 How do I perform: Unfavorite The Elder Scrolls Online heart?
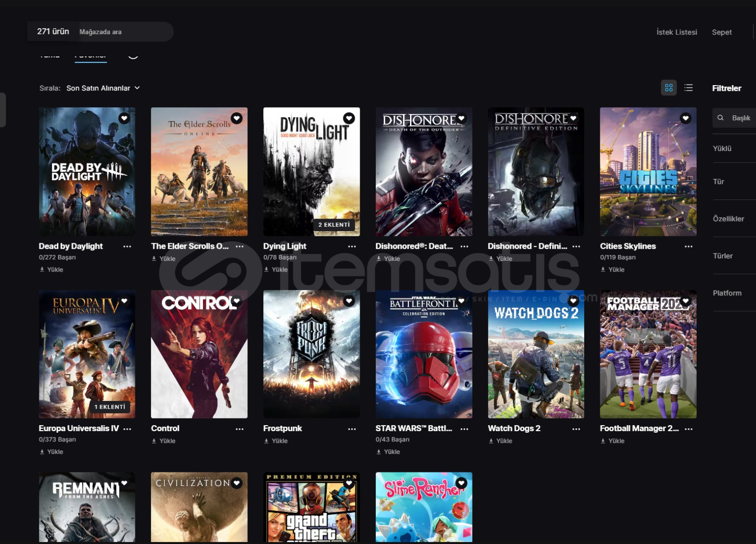237,118
